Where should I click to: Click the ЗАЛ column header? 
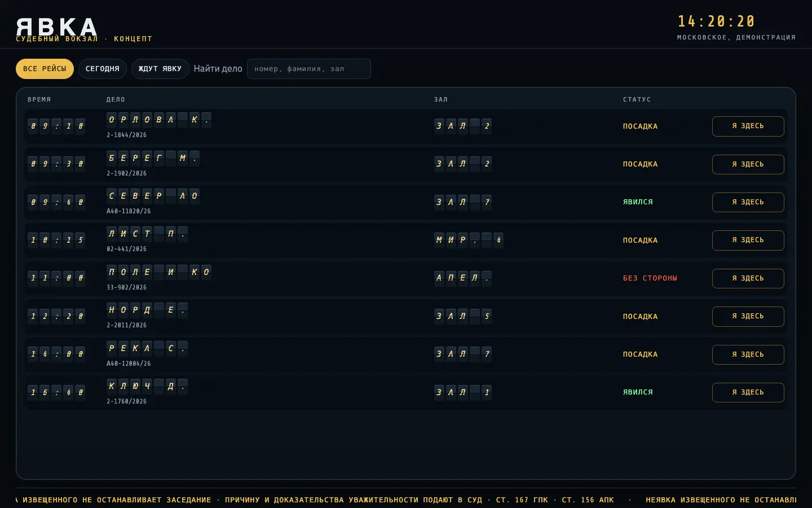coord(441,99)
